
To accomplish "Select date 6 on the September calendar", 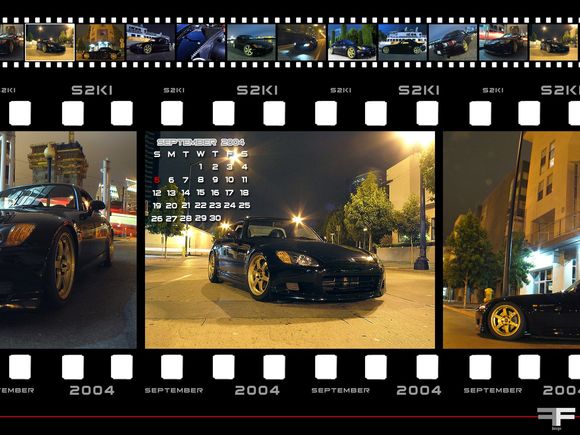I will pos(171,180).
